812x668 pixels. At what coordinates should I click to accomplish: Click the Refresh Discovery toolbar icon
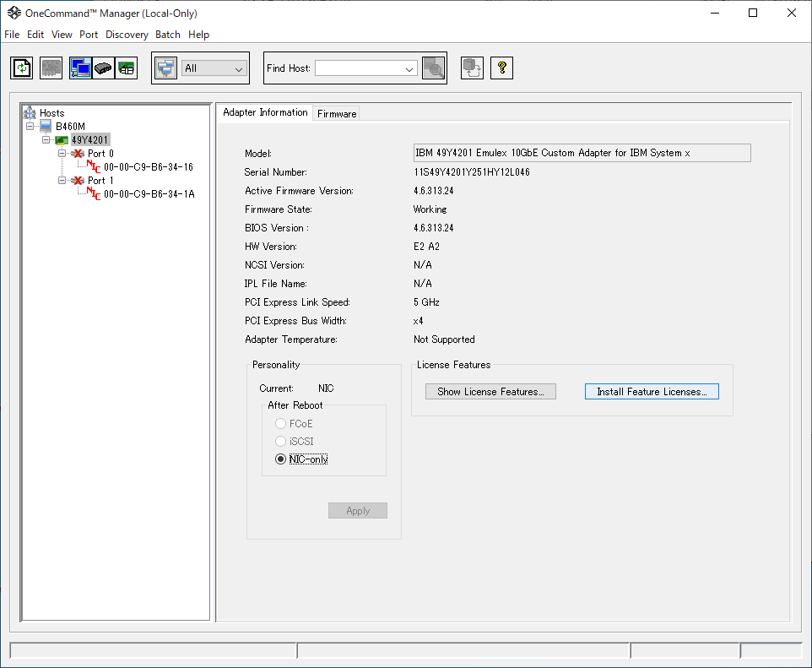pos(22,68)
